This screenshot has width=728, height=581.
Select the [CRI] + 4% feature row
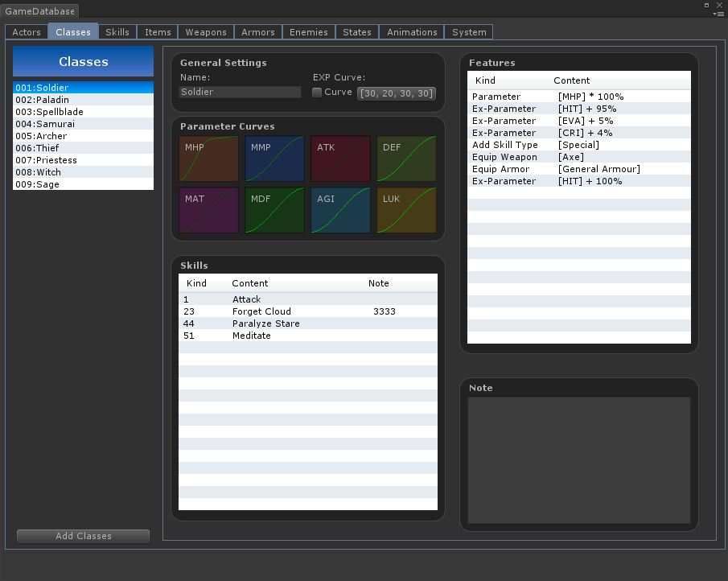click(579, 132)
